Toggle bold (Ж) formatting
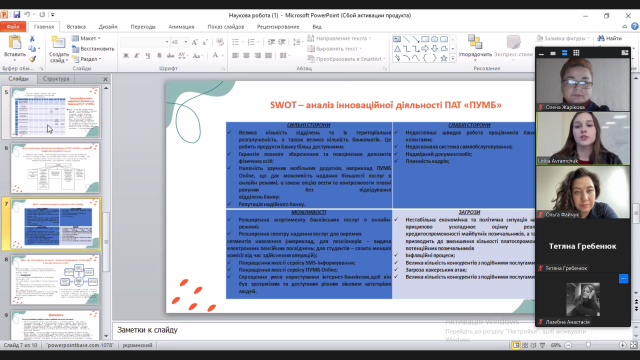This screenshot has height=360, width=640. 126,56
